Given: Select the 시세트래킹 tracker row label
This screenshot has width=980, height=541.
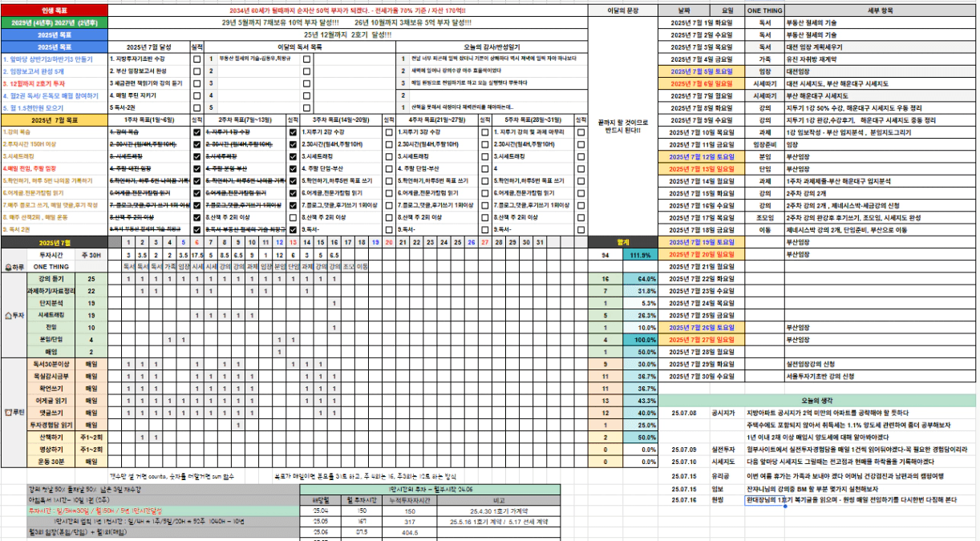Looking at the screenshot, I should tap(51, 315).
